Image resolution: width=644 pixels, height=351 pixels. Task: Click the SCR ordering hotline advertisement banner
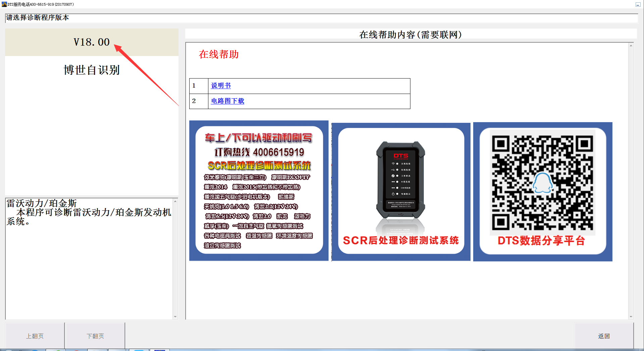[259, 191]
